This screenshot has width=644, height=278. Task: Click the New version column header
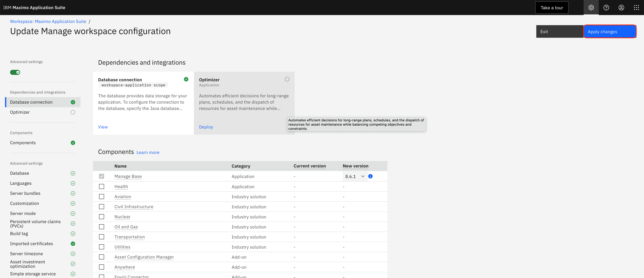click(x=355, y=166)
